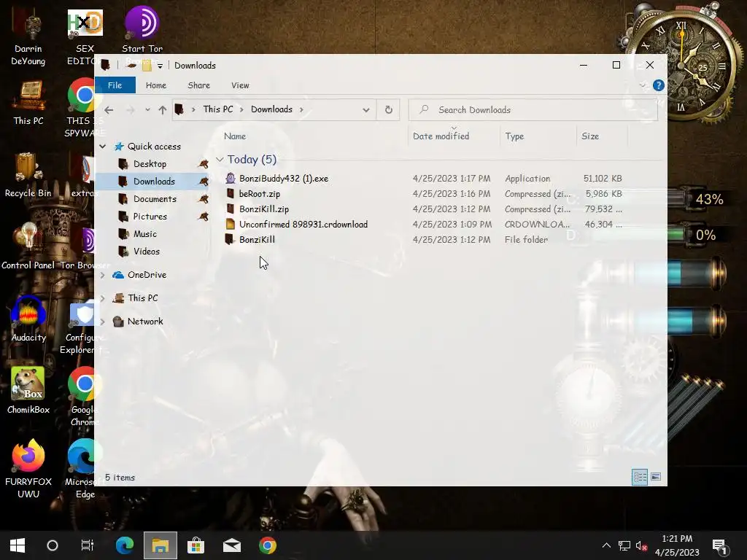Open the Home ribbon tab
This screenshot has height=560, width=747.
(156, 85)
